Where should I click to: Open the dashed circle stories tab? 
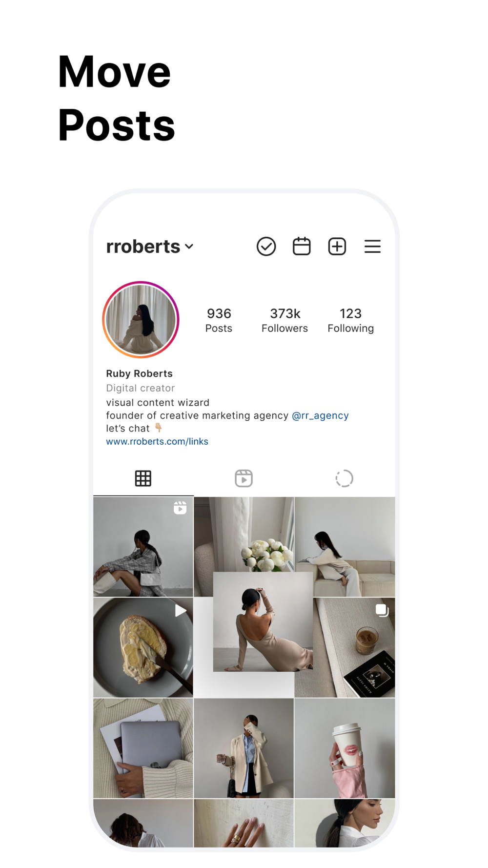(x=344, y=478)
